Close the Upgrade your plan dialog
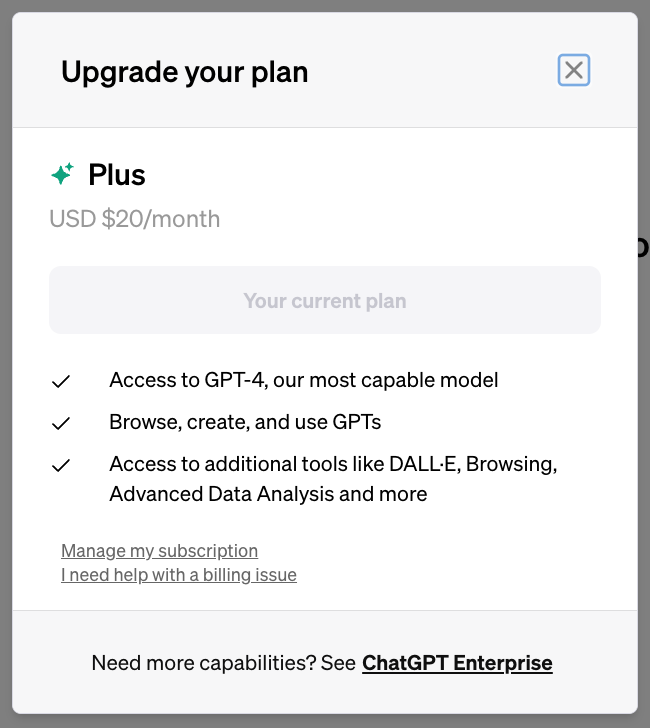650x728 pixels. tap(573, 70)
